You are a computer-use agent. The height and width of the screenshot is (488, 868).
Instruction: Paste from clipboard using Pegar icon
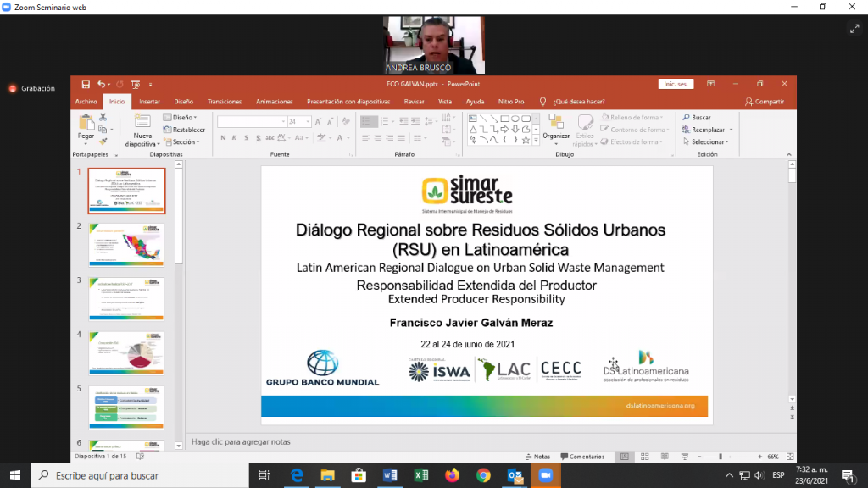86,127
